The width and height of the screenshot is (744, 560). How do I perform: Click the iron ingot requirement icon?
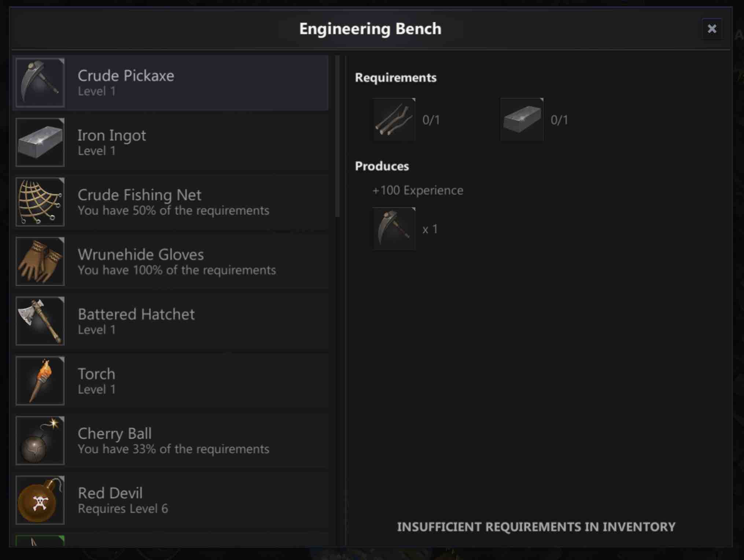(x=522, y=119)
